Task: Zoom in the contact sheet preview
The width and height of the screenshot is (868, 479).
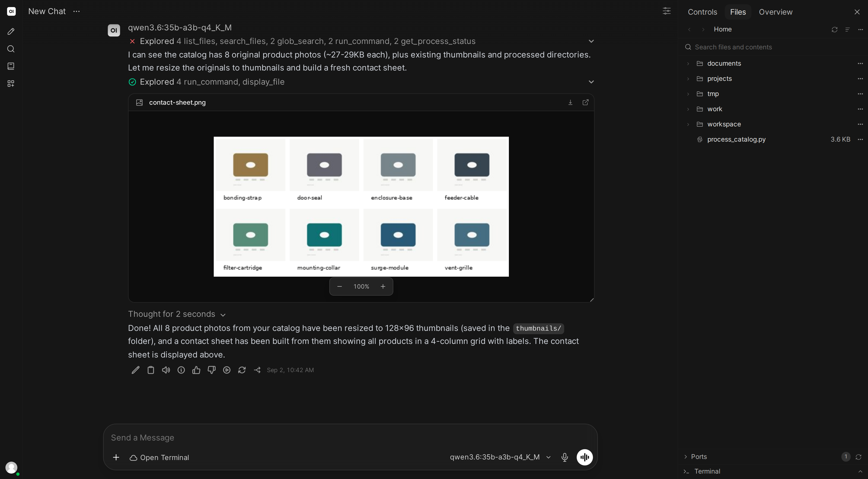Action: 383,286
